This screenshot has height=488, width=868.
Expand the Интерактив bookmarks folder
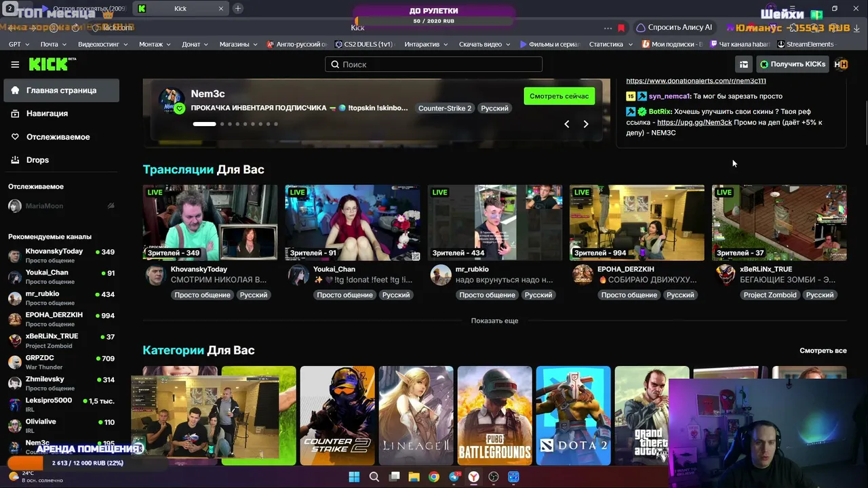[426, 44]
